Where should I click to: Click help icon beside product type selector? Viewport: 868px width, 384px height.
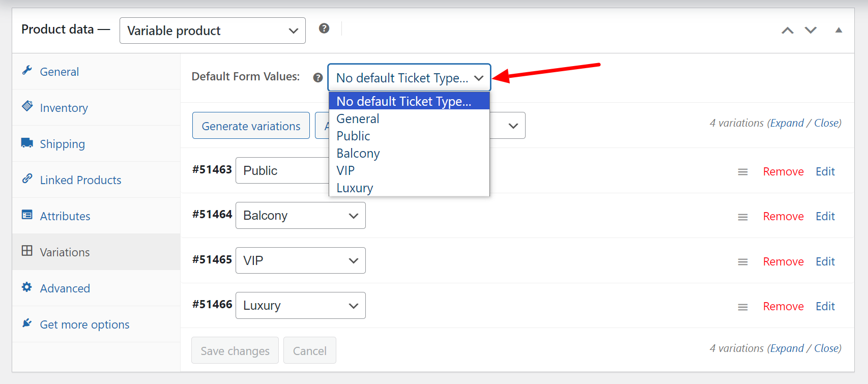[324, 28]
